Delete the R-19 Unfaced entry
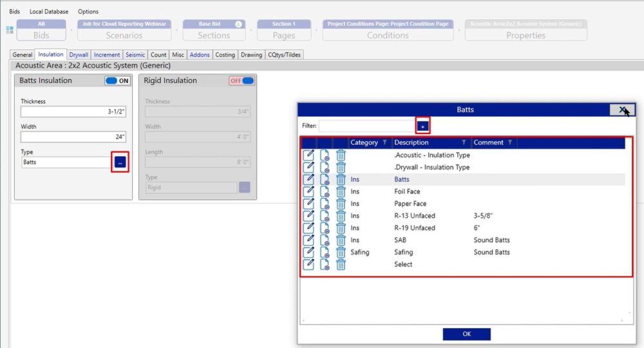 click(341, 228)
